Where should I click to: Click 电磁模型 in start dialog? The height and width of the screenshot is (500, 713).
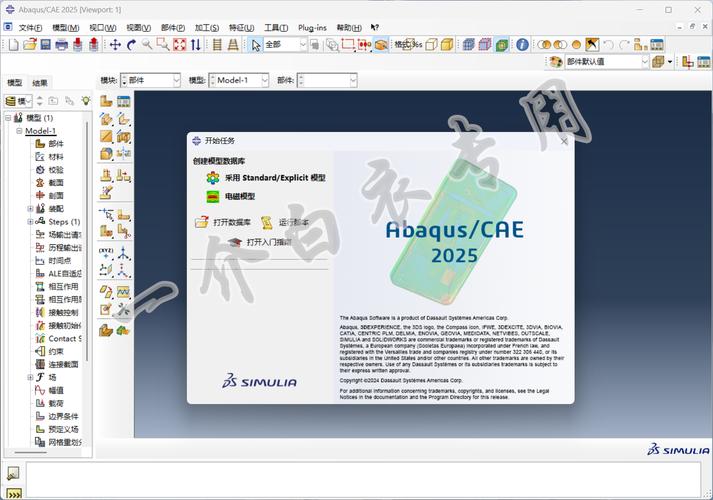(x=231, y=196)
